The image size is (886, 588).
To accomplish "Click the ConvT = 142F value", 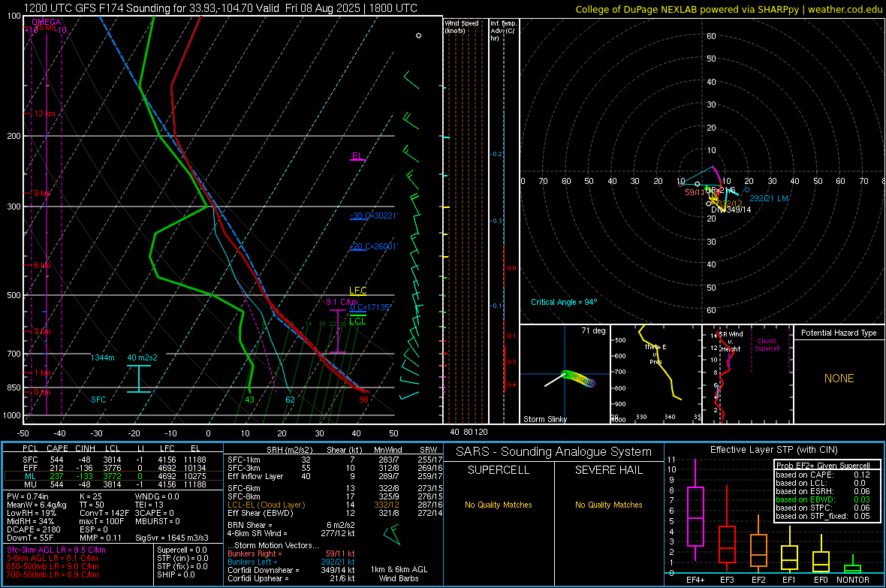I will pos(104,513).
